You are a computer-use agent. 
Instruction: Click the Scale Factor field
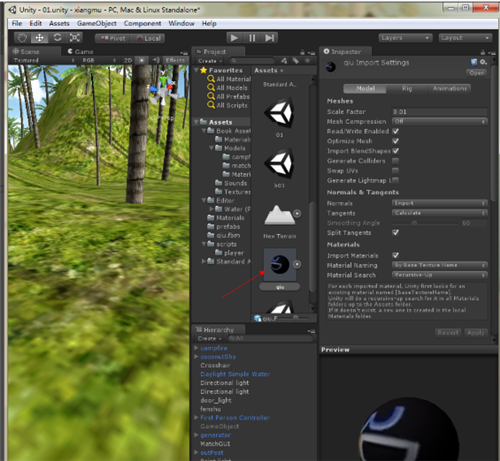point(439,112)
